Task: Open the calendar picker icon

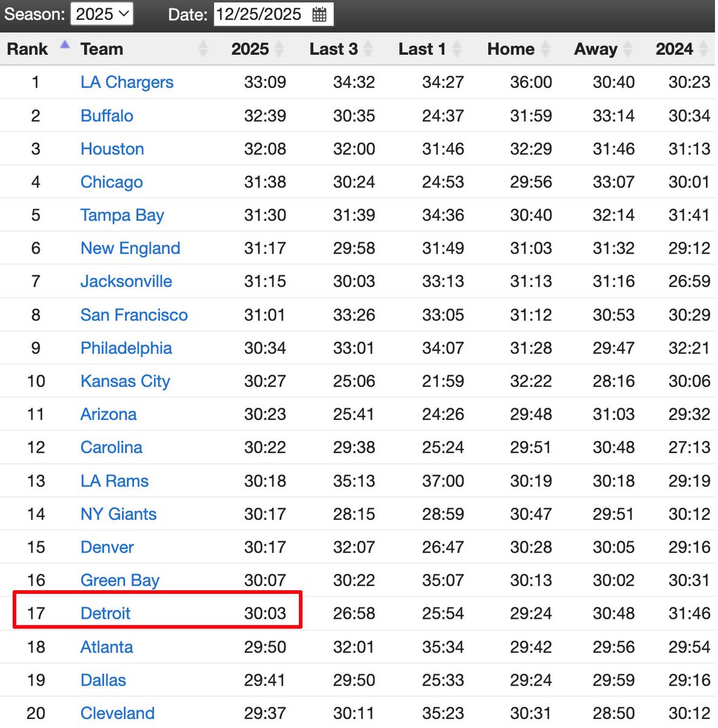Action: (320, 15)
